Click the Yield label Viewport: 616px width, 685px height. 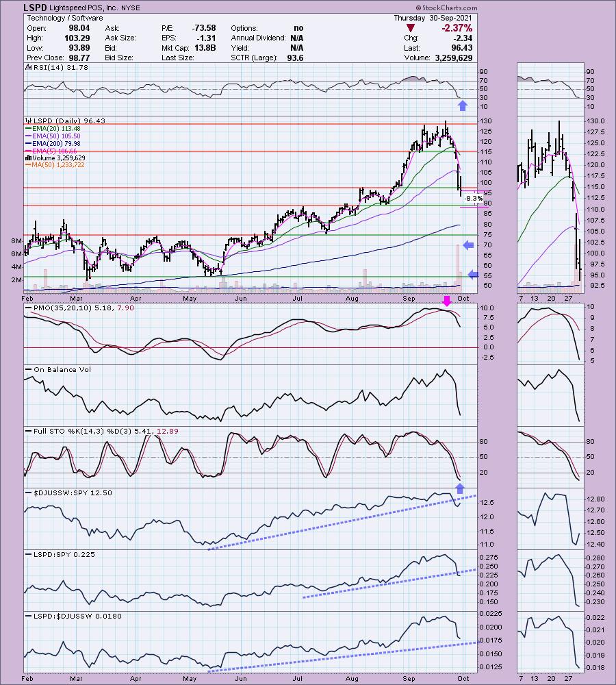point(240,48)
